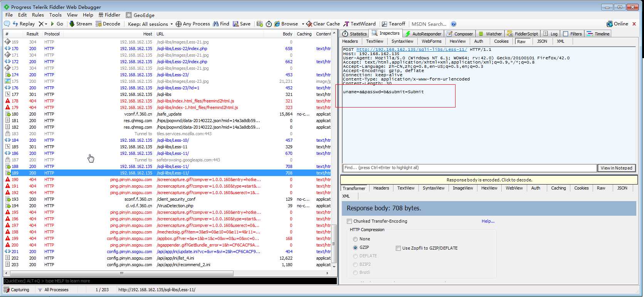Select None compression radio button
This screenshot has height=297, width=644.
tap(355, 239)
